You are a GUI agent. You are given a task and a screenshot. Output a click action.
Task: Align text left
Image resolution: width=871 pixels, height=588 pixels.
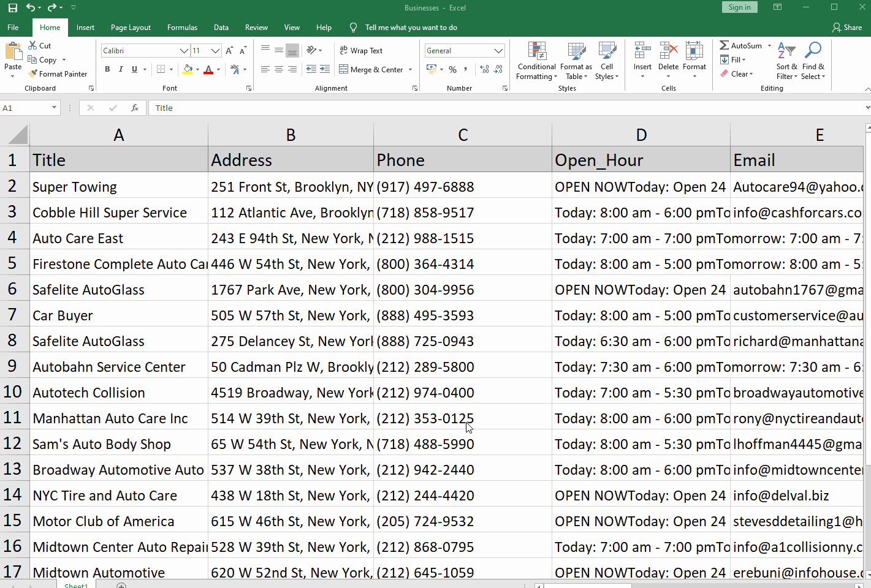pyautogui.click(x=265, y=69)
